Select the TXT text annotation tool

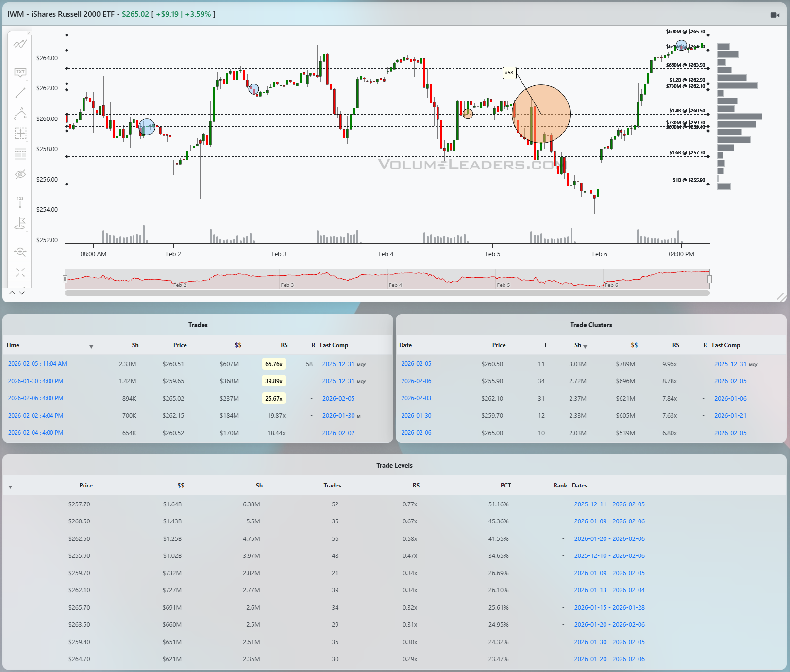pyautogui.click(x=20, y=72)
